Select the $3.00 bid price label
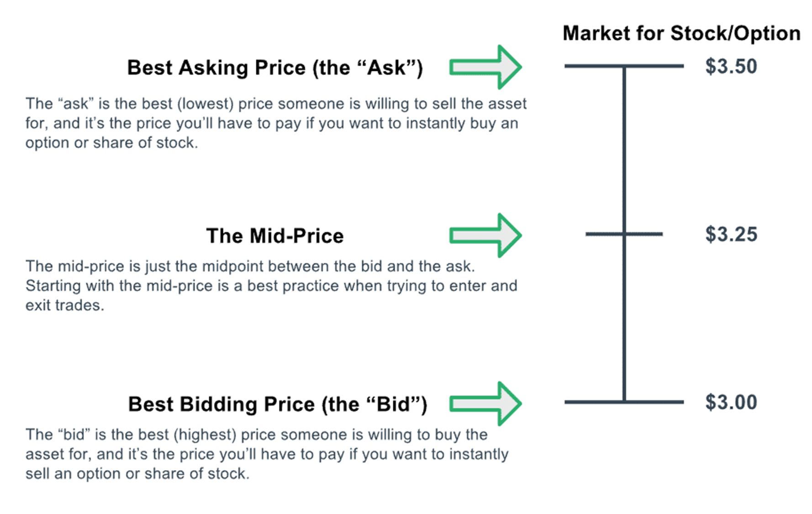 [x=731, y=403]
